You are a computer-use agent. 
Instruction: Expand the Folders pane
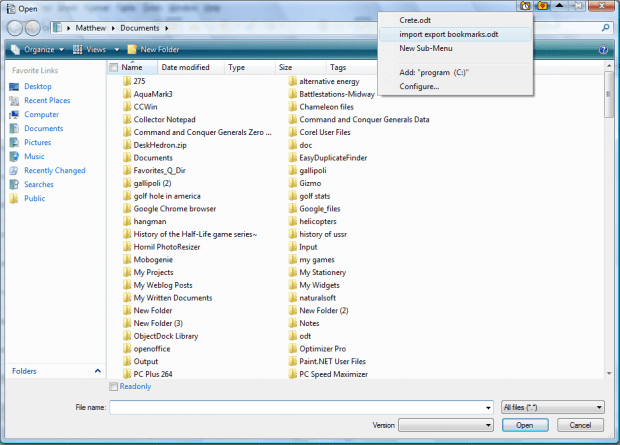point(97,371)
